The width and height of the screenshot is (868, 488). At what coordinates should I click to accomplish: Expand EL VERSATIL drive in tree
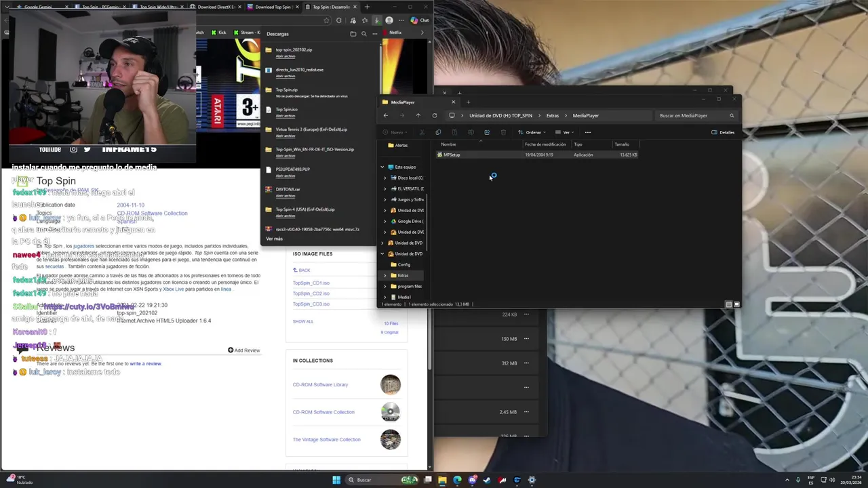[385, 188]
